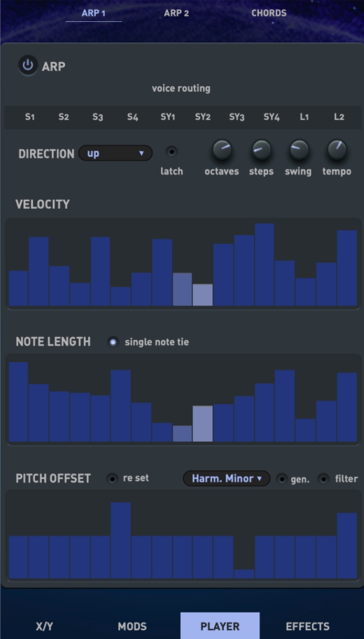Click the tallest velocity step bar
Image resolution: width=364 pixels, height=639 pixels.
tap(264, 264)
